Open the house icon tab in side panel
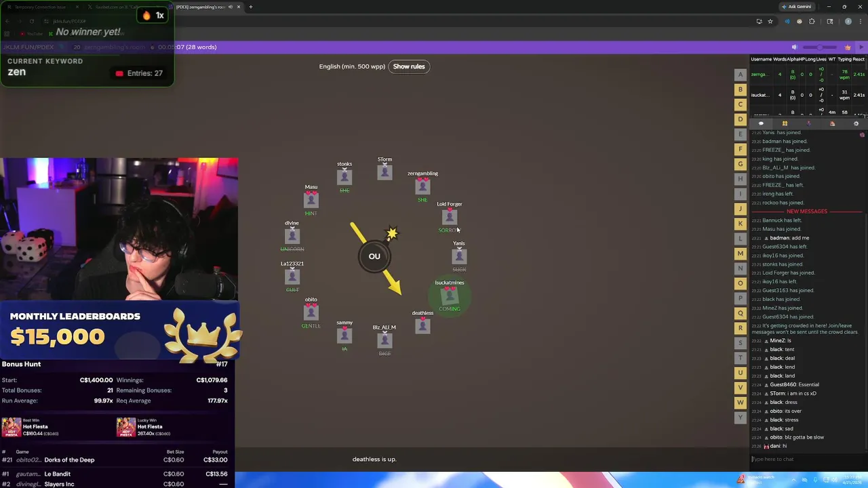 (832, 123)
